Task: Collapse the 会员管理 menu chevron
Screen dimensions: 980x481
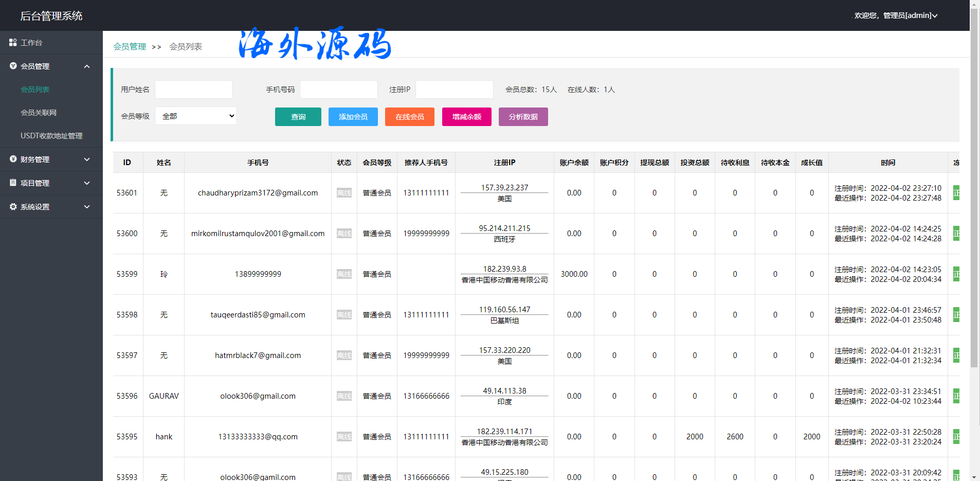Action: [x=87, y=66]
